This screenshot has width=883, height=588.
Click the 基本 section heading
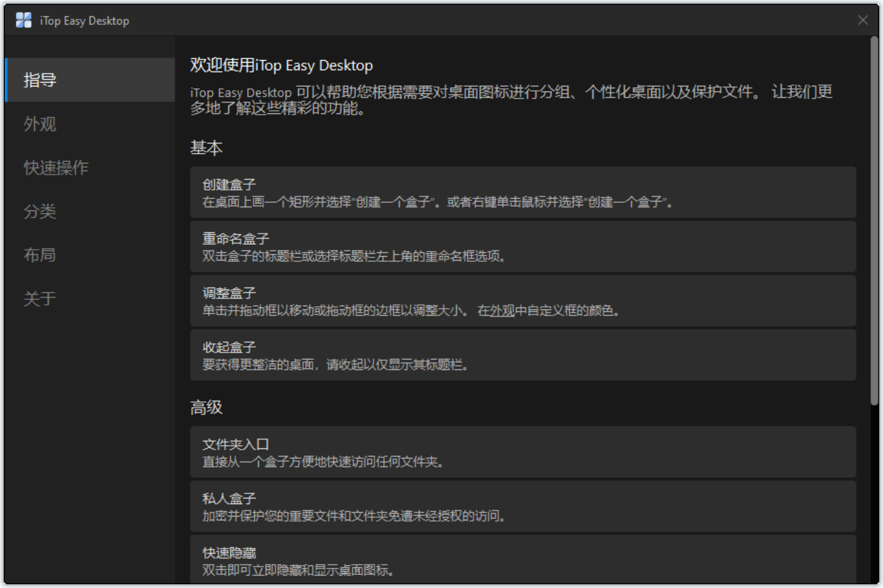[207, 148]
